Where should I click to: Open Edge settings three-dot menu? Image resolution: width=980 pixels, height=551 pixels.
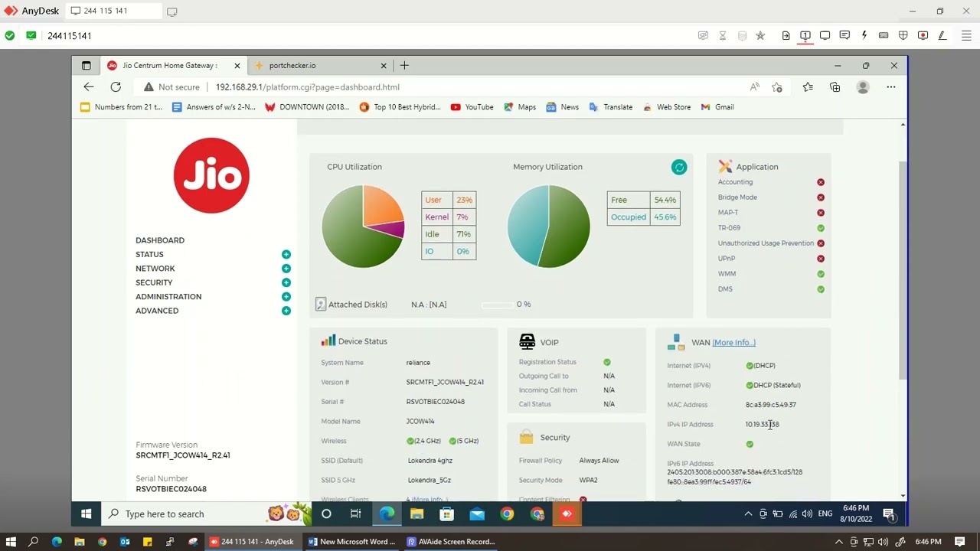891,87
